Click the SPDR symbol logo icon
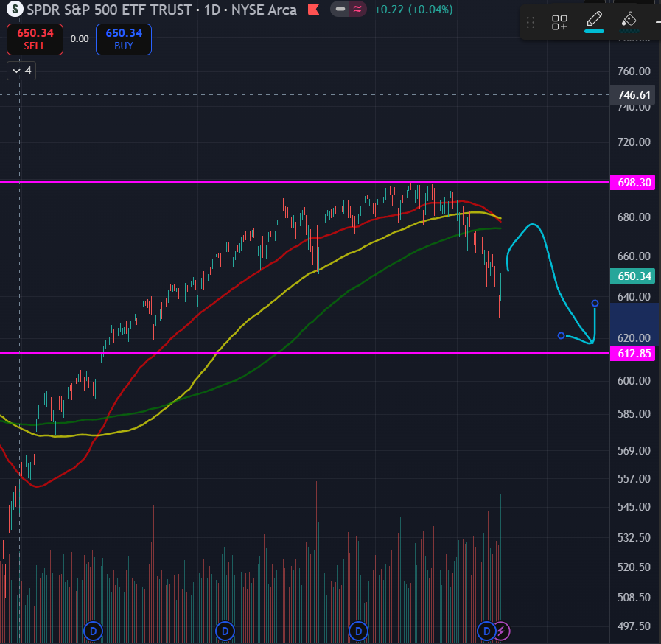 point(15,9)
